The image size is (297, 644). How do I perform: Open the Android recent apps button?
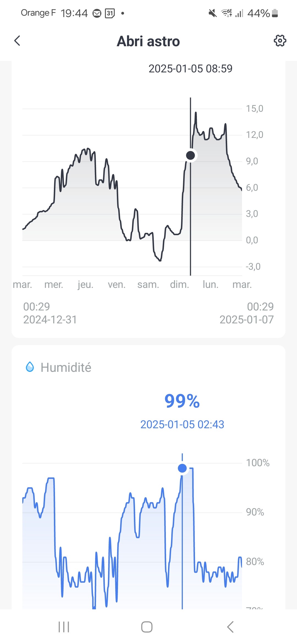(64, 627)
